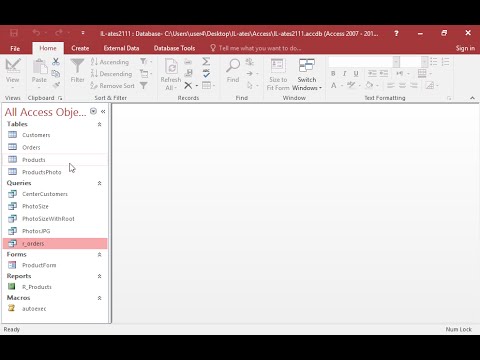Collapse the ribbon with arrow
The height and width of the screenshot is (360, 480).
[x=472, y=98]
